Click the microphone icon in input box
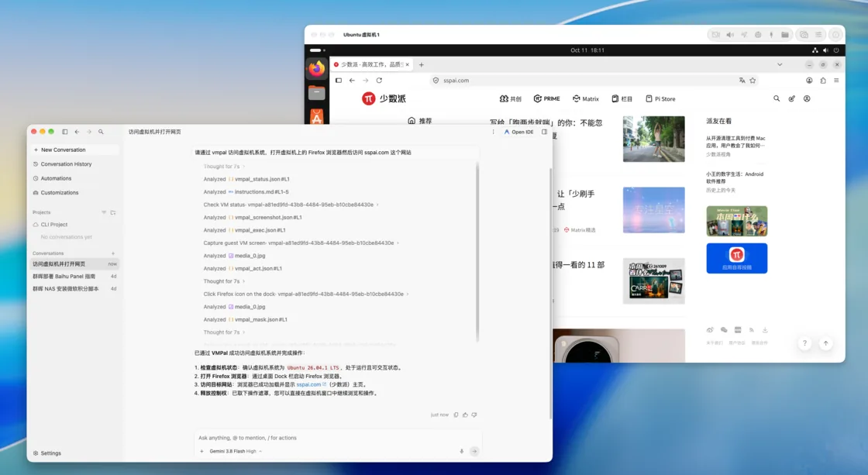Screen dimensions: 868x475 coord(462,451)
